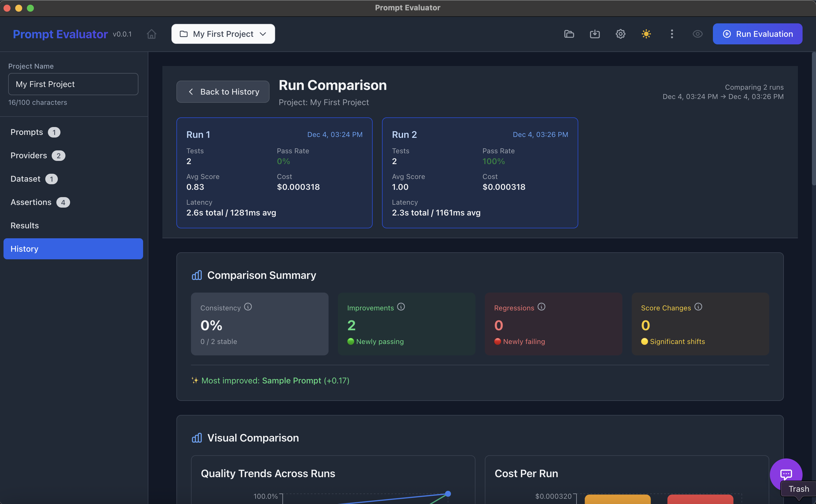Expand the My First Project dropdown

[x=223, y=34]
